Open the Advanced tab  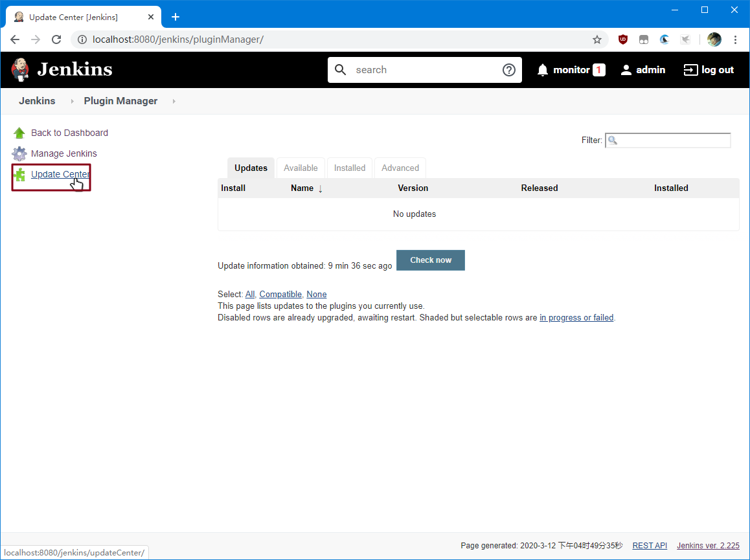pos(400,168)
